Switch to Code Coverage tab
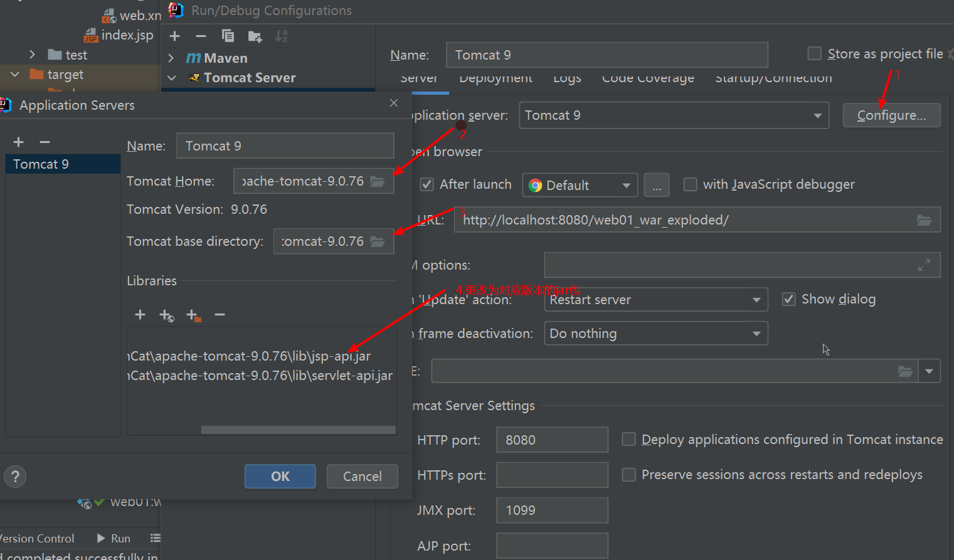The width and height of the screenshot is (954, 560). coord(648,79)
